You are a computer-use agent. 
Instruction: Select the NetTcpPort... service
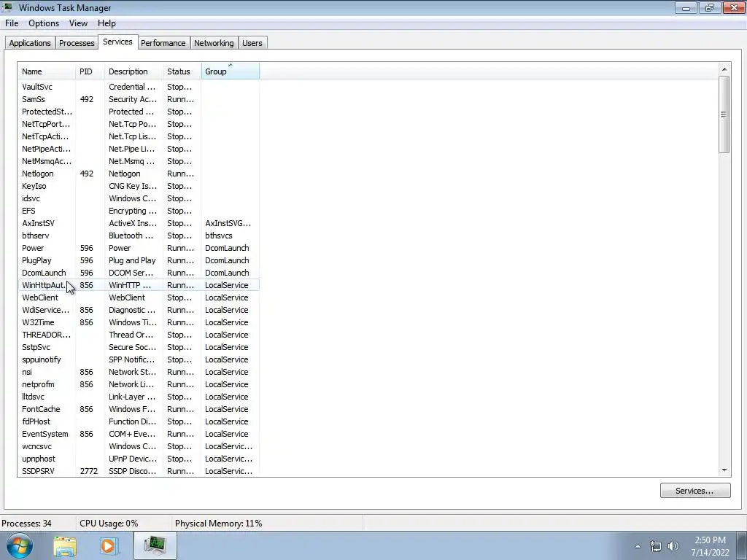click(46, 124)
